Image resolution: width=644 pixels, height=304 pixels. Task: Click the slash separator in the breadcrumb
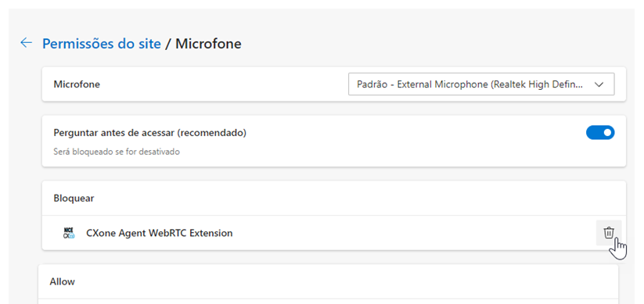pos(167,44)
